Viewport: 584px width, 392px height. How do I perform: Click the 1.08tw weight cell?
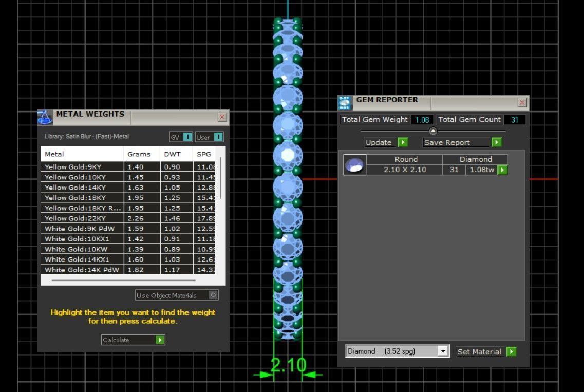[482, 170]
